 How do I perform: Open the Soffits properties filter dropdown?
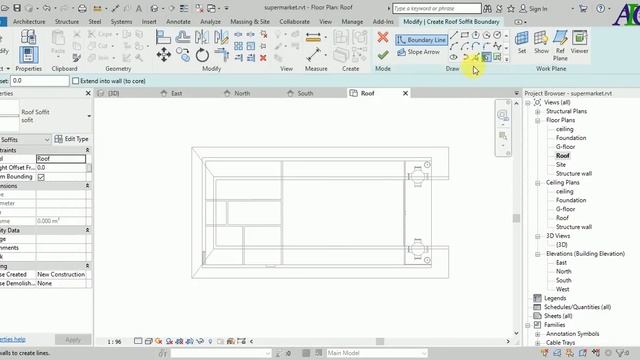47,140
